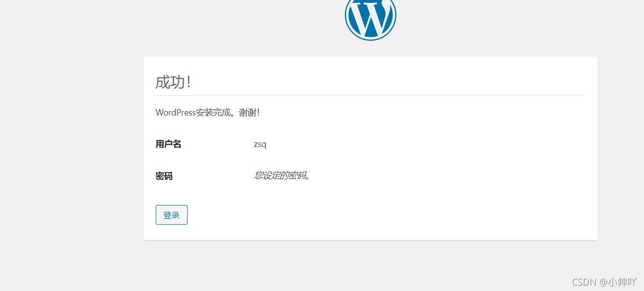Click the 密码 label
This screenshot has height=291, width=644.
coord(164,176)
